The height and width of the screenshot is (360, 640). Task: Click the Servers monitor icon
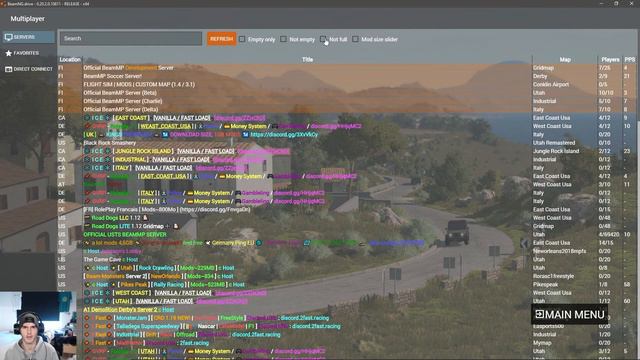9,37
